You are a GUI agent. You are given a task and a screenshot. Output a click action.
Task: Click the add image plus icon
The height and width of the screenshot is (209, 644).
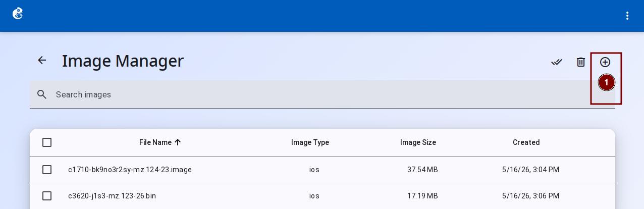(605, 62)
